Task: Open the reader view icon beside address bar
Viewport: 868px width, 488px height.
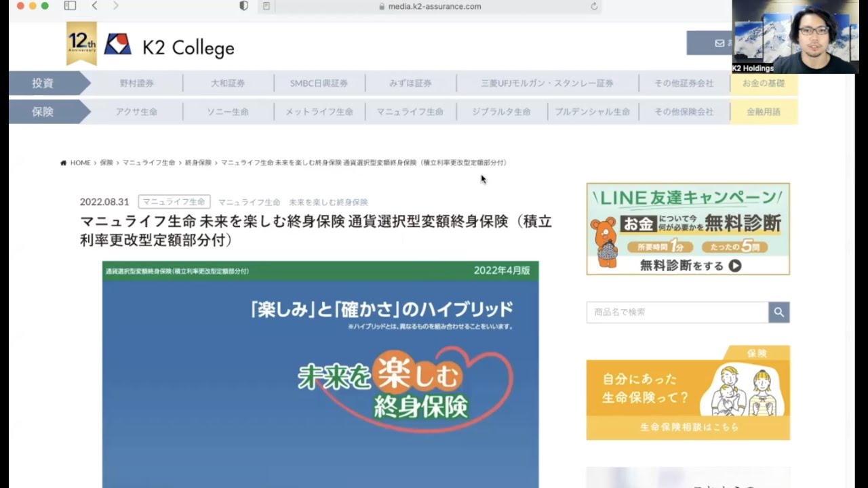Action: pyautogui.click(x=267, y=6)
